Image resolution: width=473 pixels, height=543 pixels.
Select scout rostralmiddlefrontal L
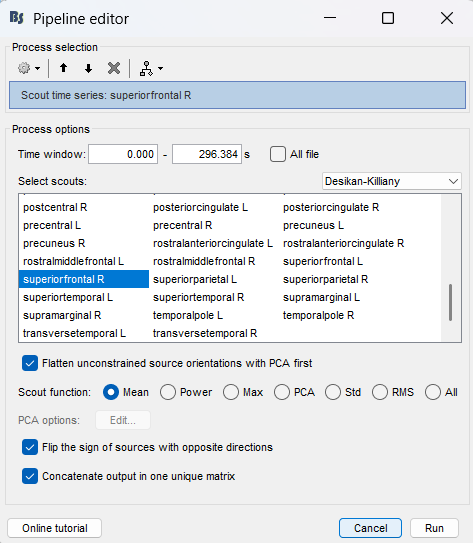[73, 261]
